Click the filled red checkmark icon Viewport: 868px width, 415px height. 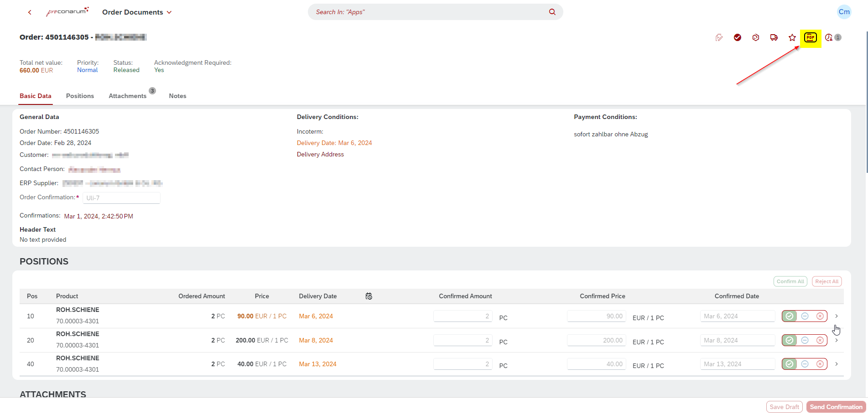[x=738, y=37]
